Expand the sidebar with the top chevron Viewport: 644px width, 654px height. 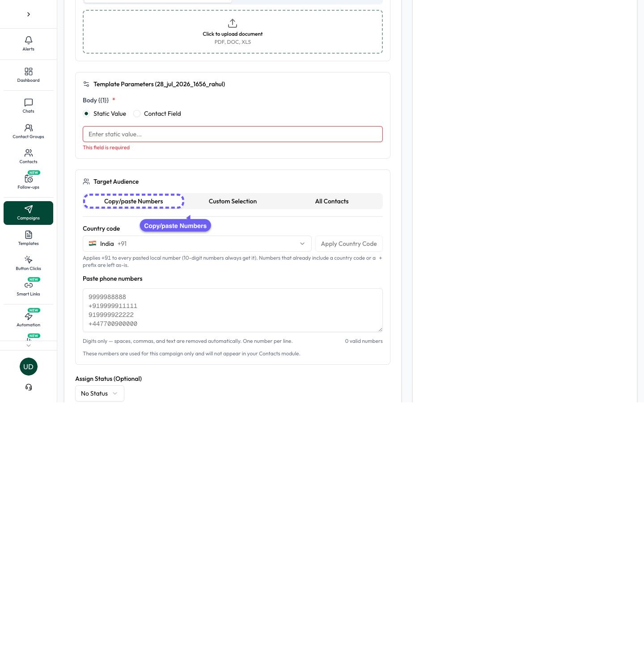[x=29, y=14]
